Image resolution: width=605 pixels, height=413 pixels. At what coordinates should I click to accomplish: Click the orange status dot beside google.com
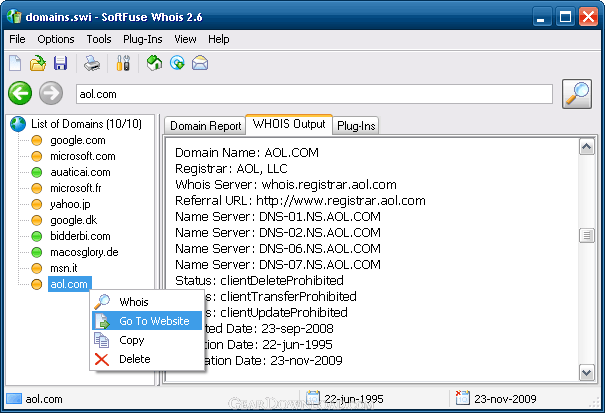tap(37, 140)
